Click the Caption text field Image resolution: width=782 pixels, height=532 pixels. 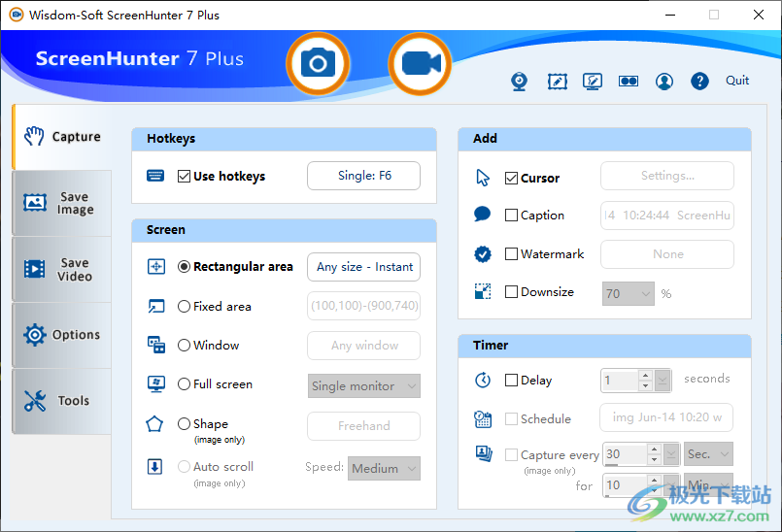click(x=667, y=216)
